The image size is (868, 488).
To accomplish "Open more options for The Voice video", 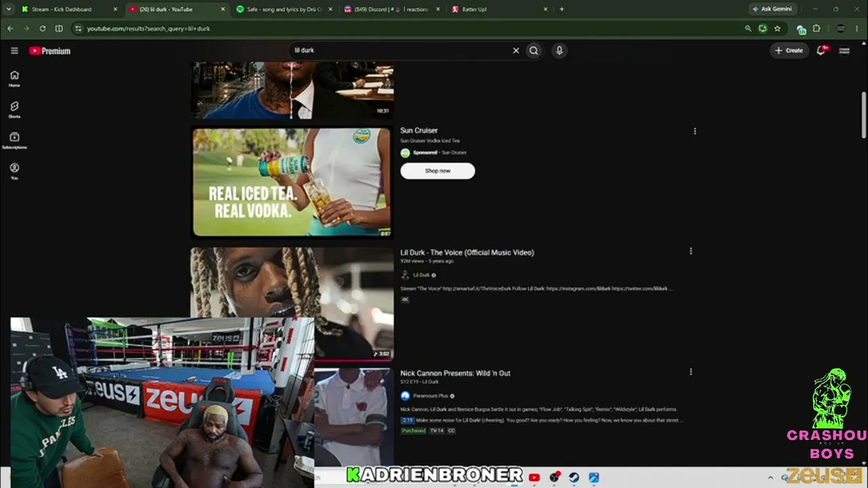I will click(x=690, y=251).
